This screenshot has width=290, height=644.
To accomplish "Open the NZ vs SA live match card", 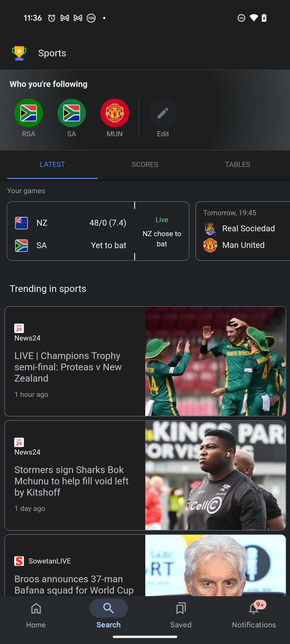I will pos(98,231).
